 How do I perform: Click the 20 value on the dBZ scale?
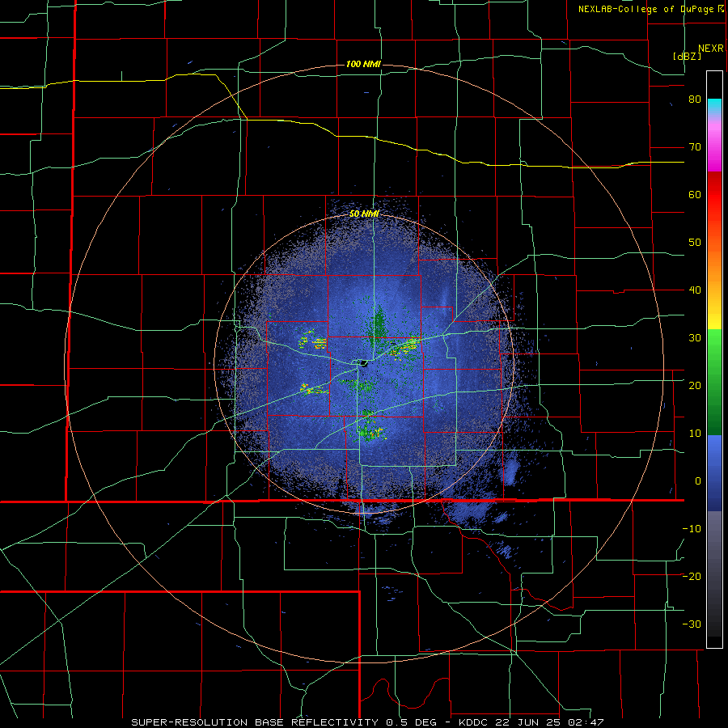point(695,385)
